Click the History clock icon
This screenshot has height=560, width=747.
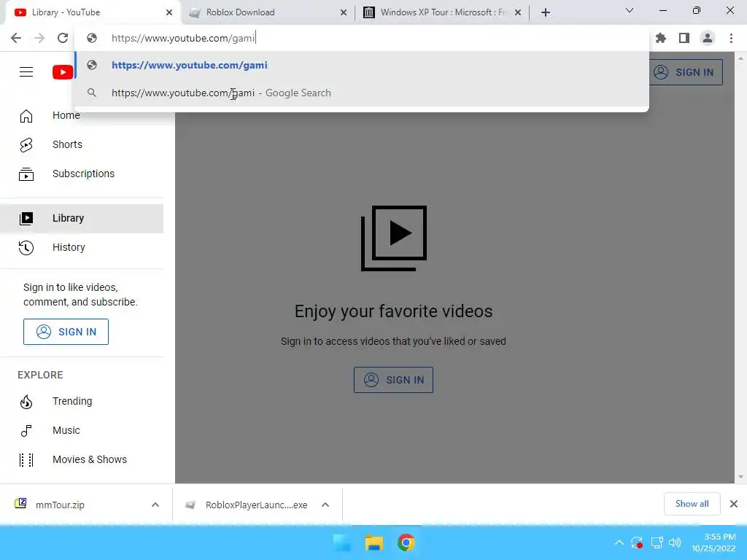pos(26,248)
